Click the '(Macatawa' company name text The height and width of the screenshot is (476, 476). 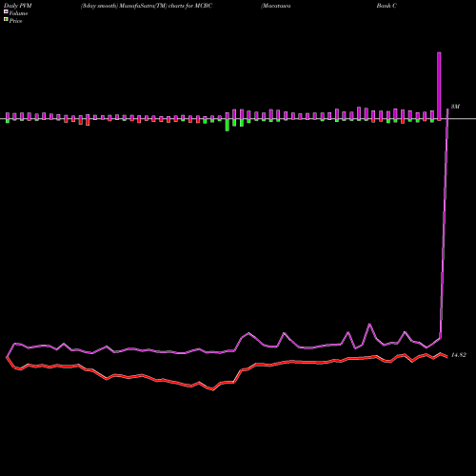[x=276, y=6]
